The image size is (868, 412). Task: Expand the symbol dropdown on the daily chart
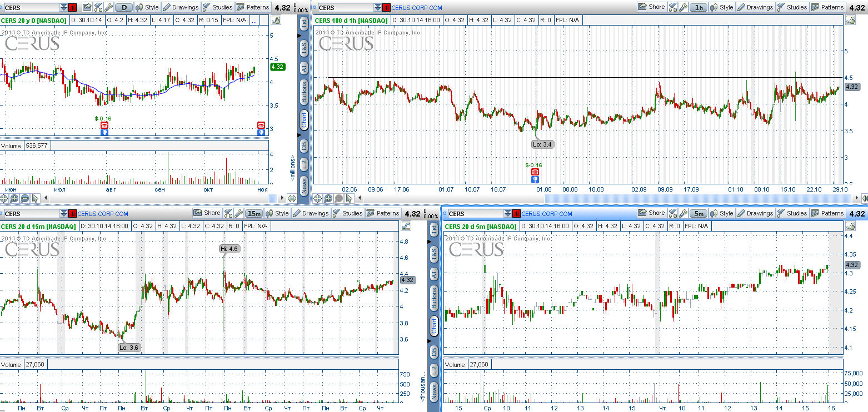pyautogui.click(x=64, y=8)
